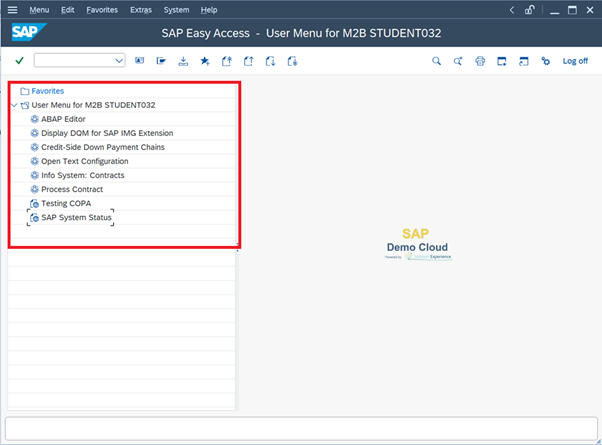Click the Find Next magnifier-plus icon
The width and height of the screenshot is (602, 445).
(458, 61)
